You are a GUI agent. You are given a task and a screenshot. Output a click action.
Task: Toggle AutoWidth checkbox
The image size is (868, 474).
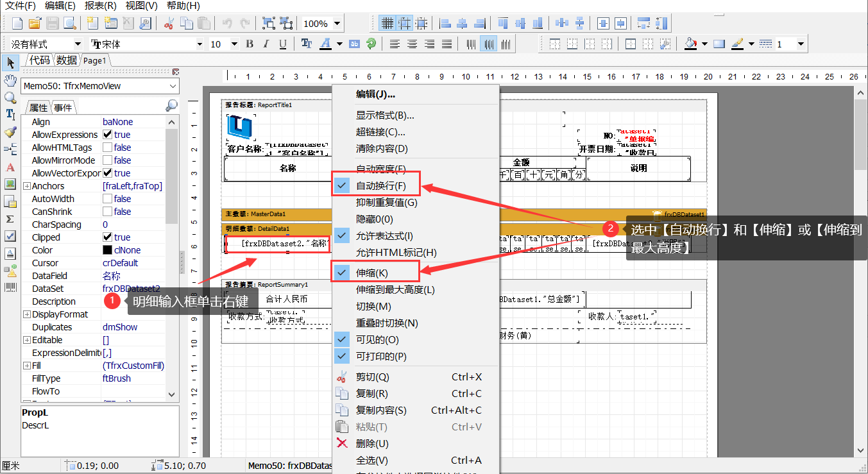[108, 199]
